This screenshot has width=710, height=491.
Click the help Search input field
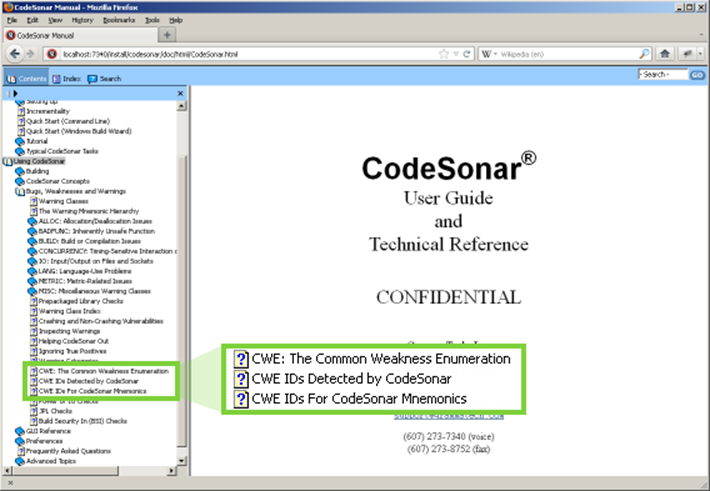click(x=663, y=74)
